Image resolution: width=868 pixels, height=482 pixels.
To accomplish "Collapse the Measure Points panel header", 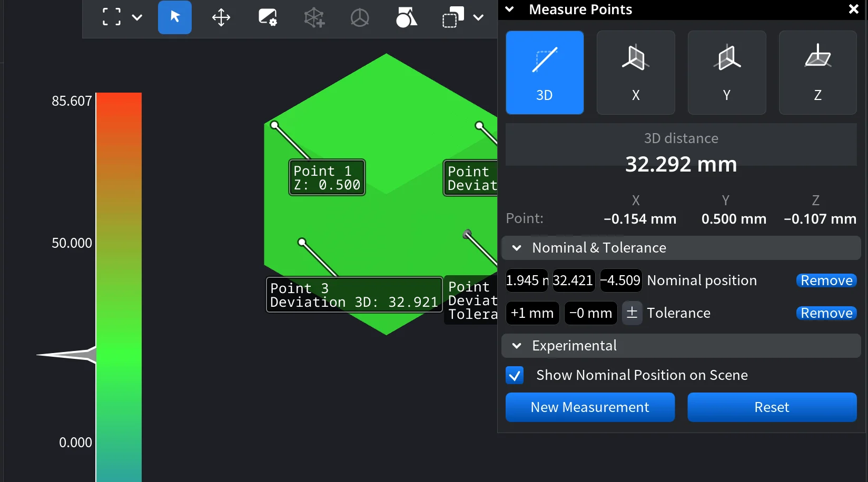I will tap(510, 9).
